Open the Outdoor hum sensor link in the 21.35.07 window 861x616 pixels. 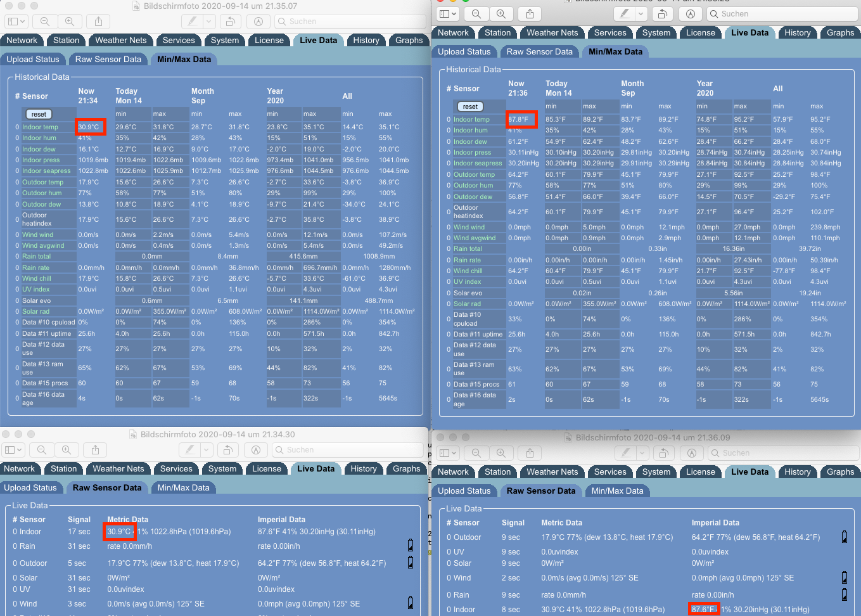click(x=42, y=193)
